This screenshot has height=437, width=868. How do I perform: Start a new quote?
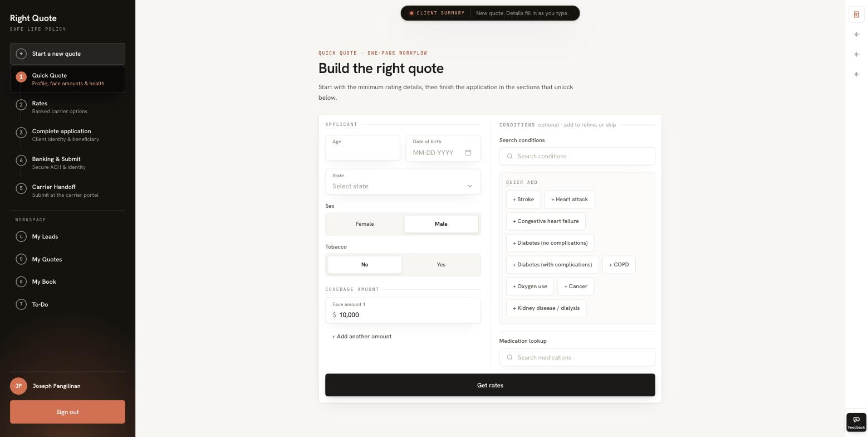click(67, 54)
